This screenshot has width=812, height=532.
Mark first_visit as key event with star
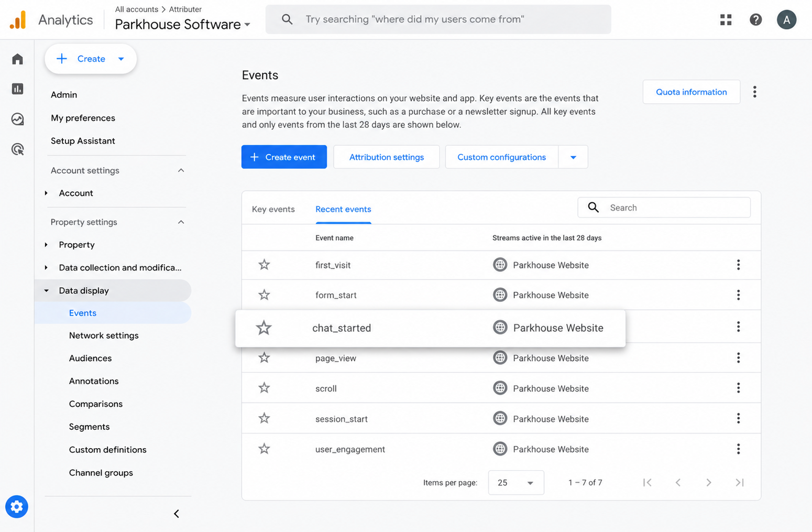coord(264,265)
